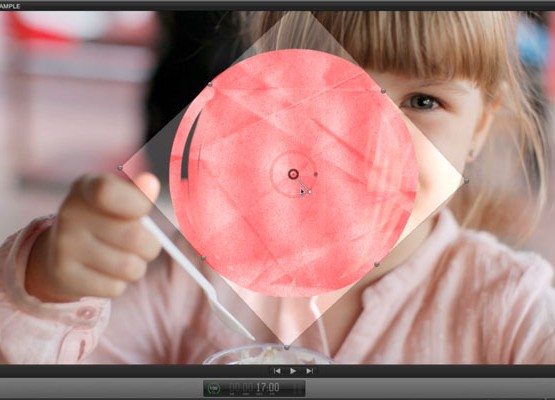Click the lower-right edge midpoint handle
Screen dimensions: 555x400
[377, 264]
